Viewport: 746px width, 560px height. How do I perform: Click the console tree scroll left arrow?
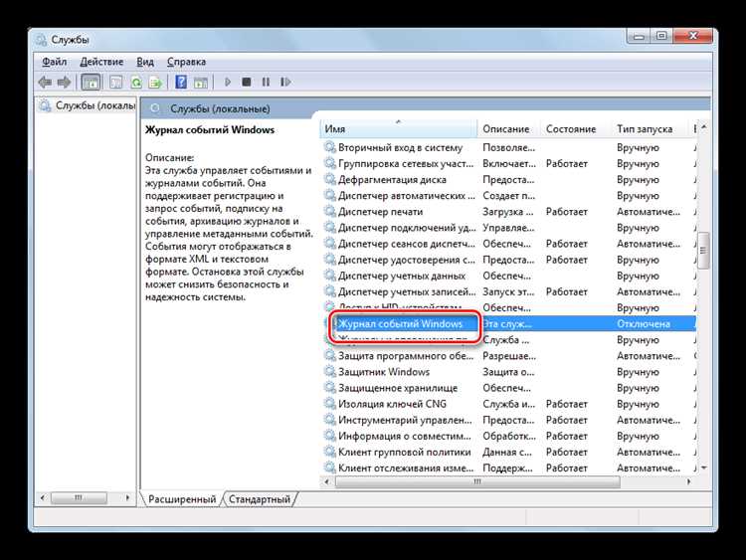pyautogui.click(x=43, y=498)
